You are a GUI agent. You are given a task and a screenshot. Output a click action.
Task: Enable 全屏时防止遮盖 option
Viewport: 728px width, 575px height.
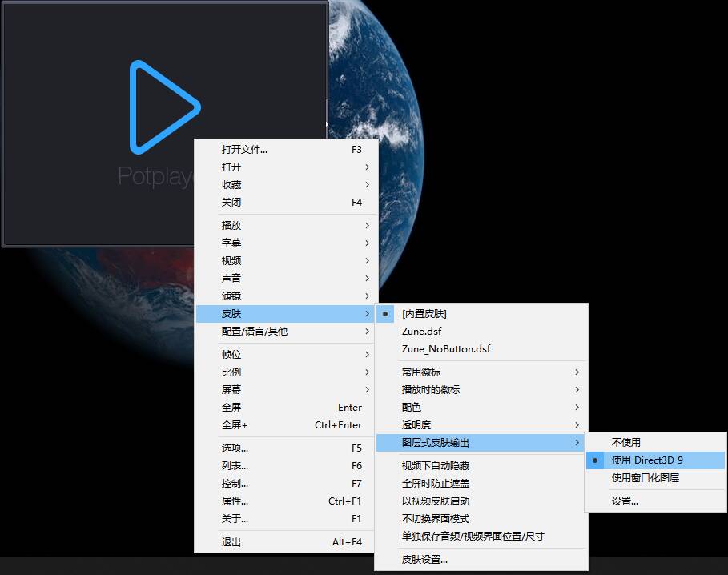(435, 484)
